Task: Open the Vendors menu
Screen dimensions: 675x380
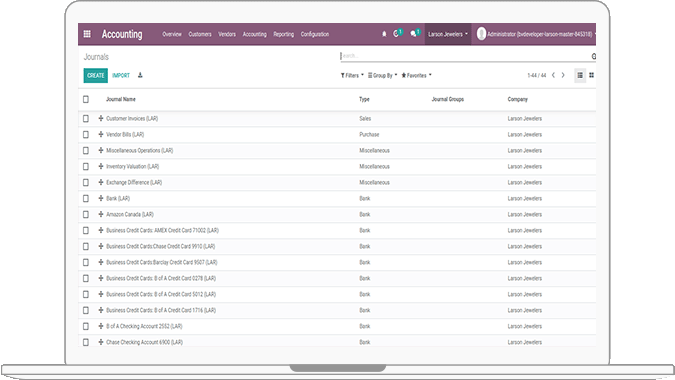Action: [x=227, y=34]
